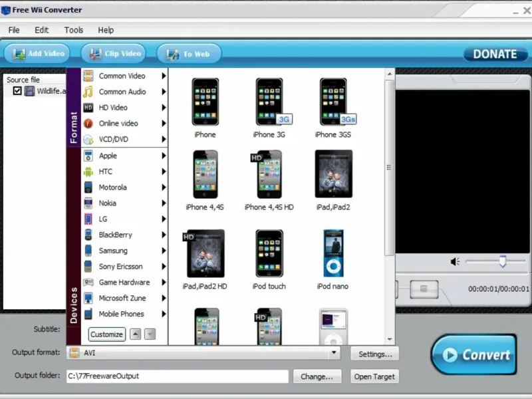Click the HTC android icon
This screenshot has height=399, width=532.
(88, 172)
